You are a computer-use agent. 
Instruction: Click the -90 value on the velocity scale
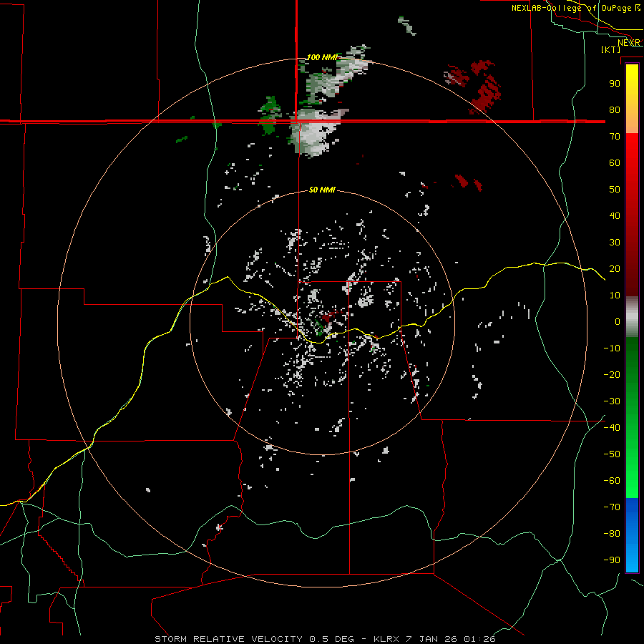click(612, 560)
